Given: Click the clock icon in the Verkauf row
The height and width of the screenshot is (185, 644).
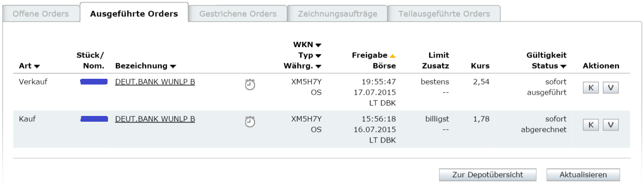Looking at the screenshot, I should (250, 84).
